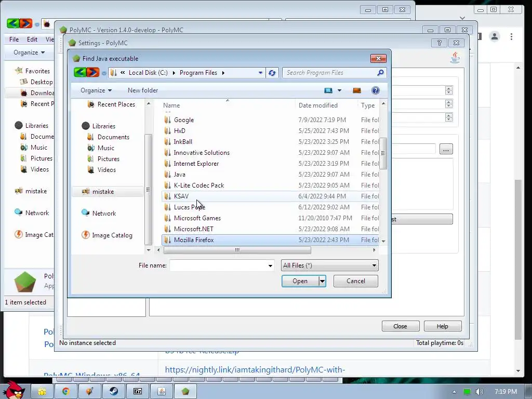The width and height of the screenshot is (532, 399).
Task: Select the Internet Explorer folder row
Action: pos(270,164)
